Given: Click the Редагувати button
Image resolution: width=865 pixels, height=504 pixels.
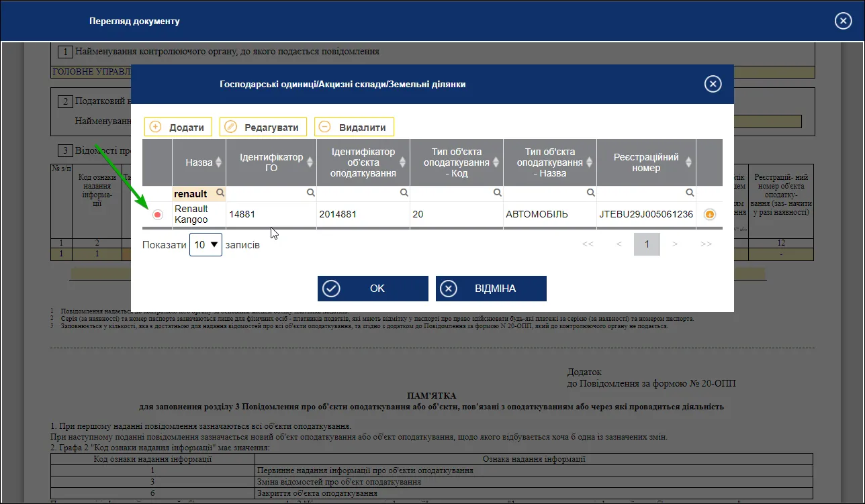Looking at the screenshot, I should 263,127.
